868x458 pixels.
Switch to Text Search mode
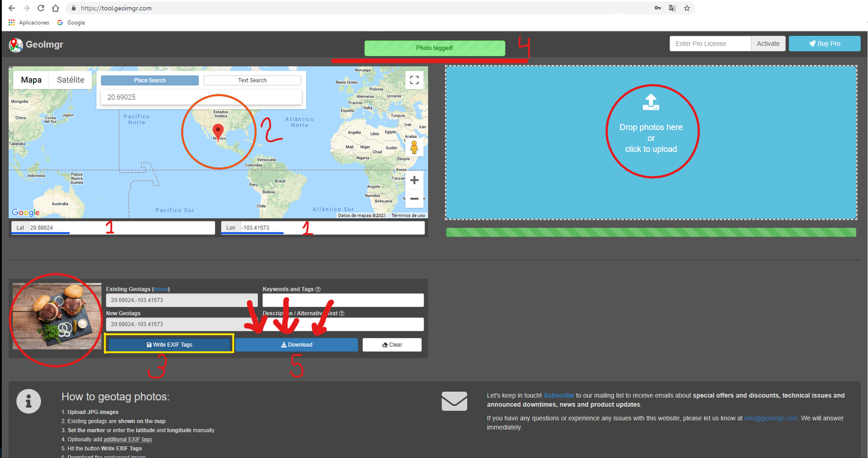pyautogui.click(x=252, y=80)
